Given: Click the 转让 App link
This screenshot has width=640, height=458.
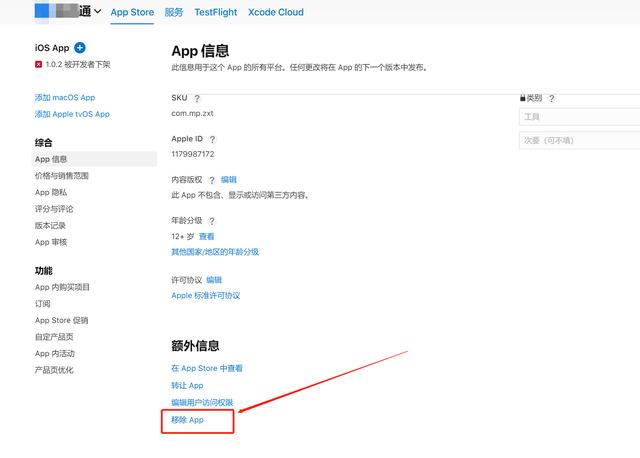Looking at the screenshot, I should click(x=188, y=385).
